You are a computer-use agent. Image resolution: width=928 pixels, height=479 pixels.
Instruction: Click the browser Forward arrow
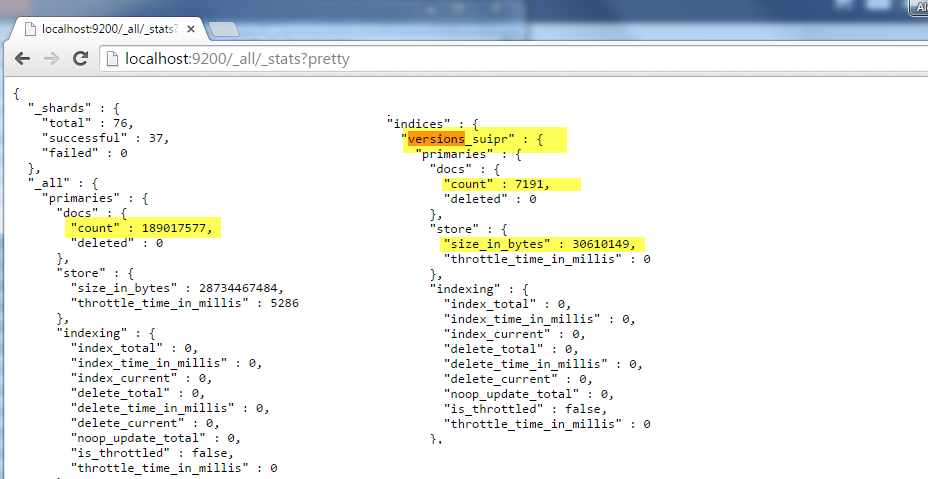(x=51, y=59)
